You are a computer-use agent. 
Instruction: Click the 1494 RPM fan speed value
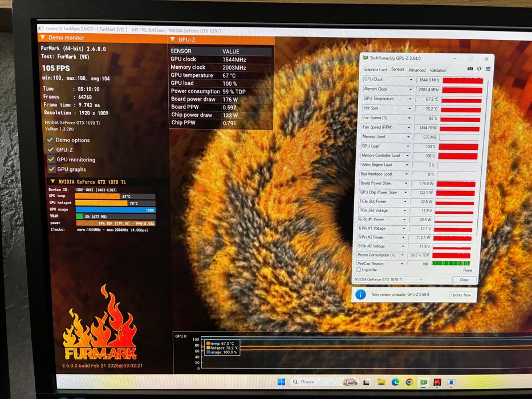(x=425, y=128)
